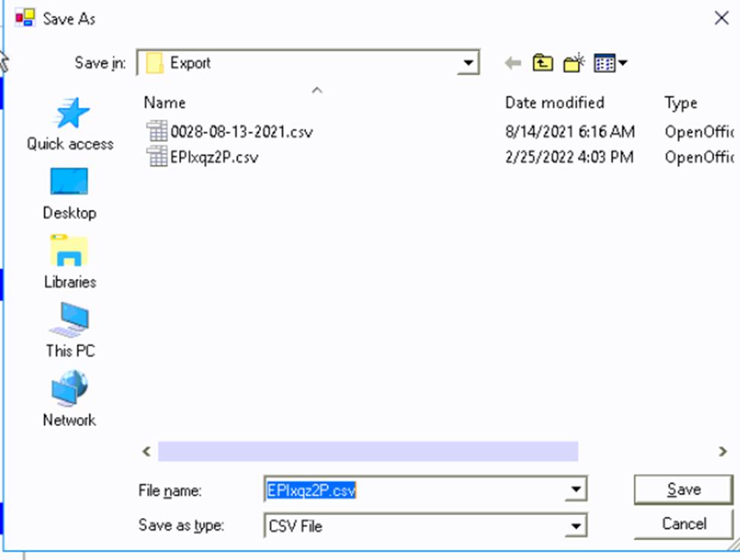The image size is (740, 560).
Task: Open Libraries location
Action: click(70, 262)
